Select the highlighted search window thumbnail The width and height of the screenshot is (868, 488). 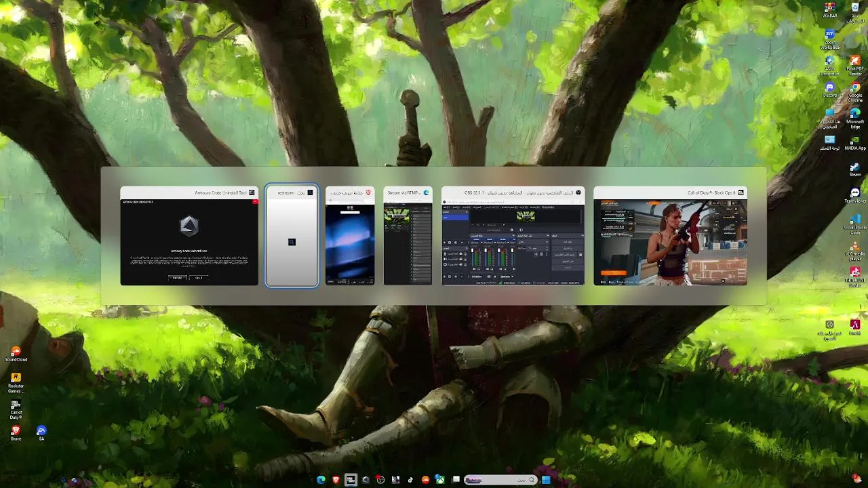pyautogui.click(x=292, y=236)
